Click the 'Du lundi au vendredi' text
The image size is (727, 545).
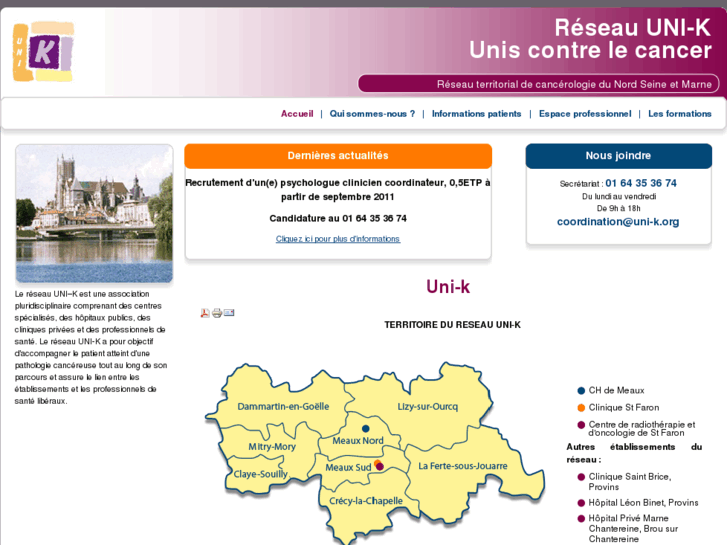click(x=619, y=197)
